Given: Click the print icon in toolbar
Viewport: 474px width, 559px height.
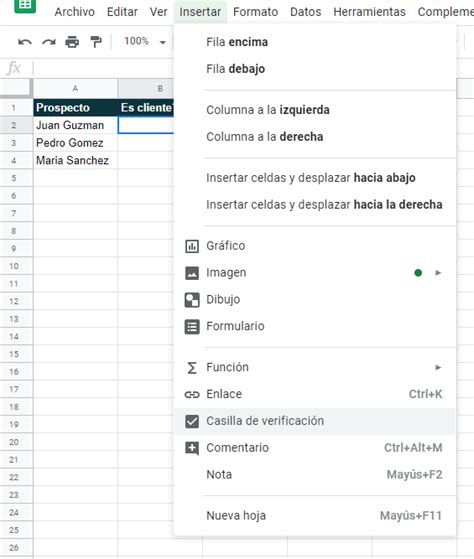Looking at the screenshot, I should click(72, 42).
